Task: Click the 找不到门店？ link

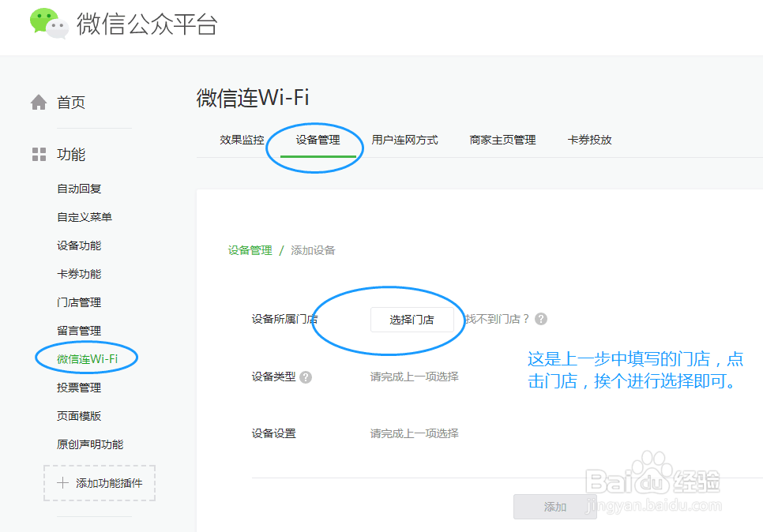Action: pos(496,319)
